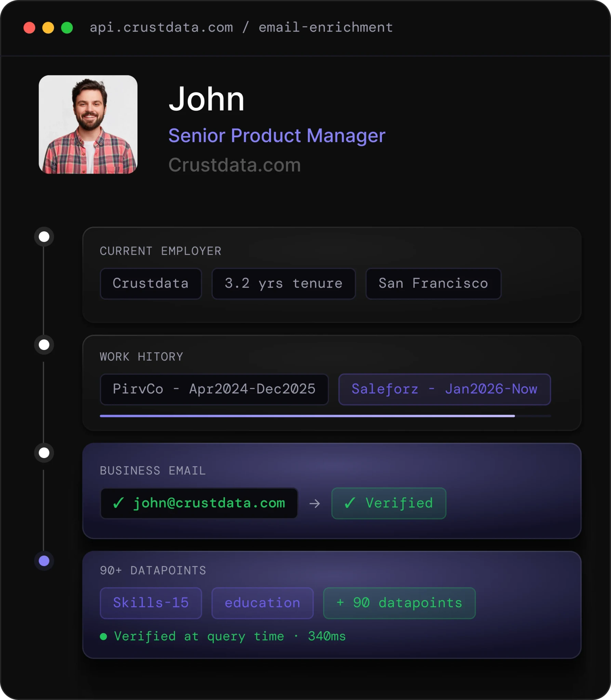Click the Verified at query time · 340ms text

[x=230, y=636]
